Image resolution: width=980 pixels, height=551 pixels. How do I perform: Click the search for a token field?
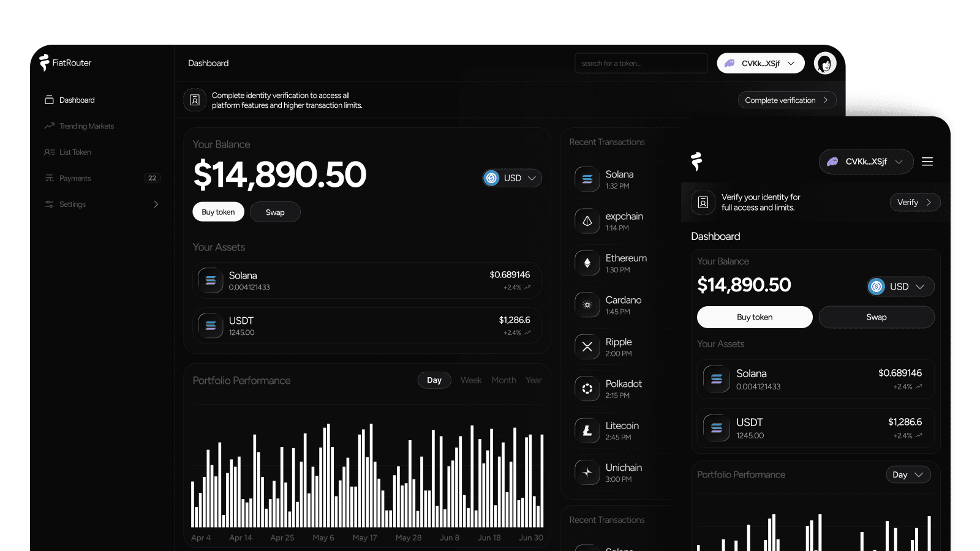coord(641,63)
